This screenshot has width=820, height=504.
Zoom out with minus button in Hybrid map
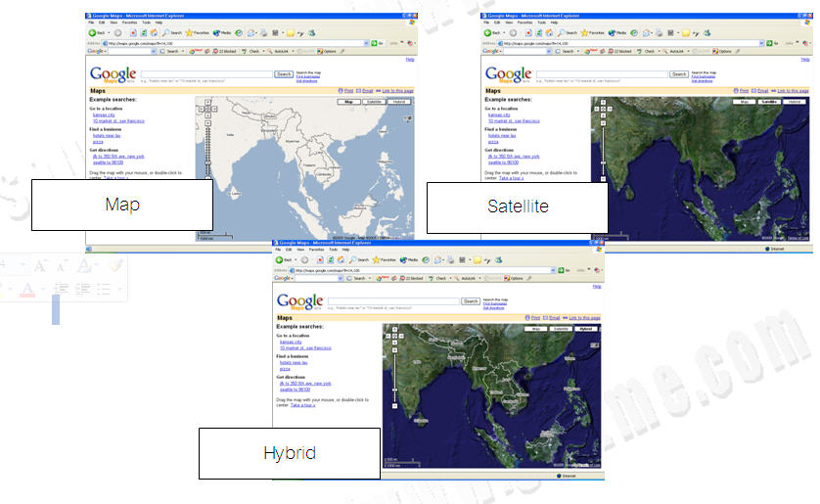(x=395, y=406)
